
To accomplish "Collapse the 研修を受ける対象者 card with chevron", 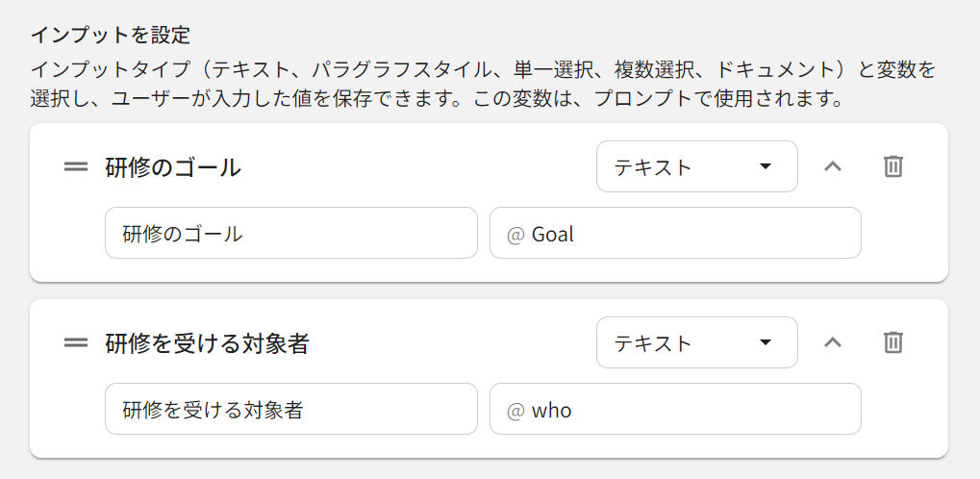I will 833,342.
